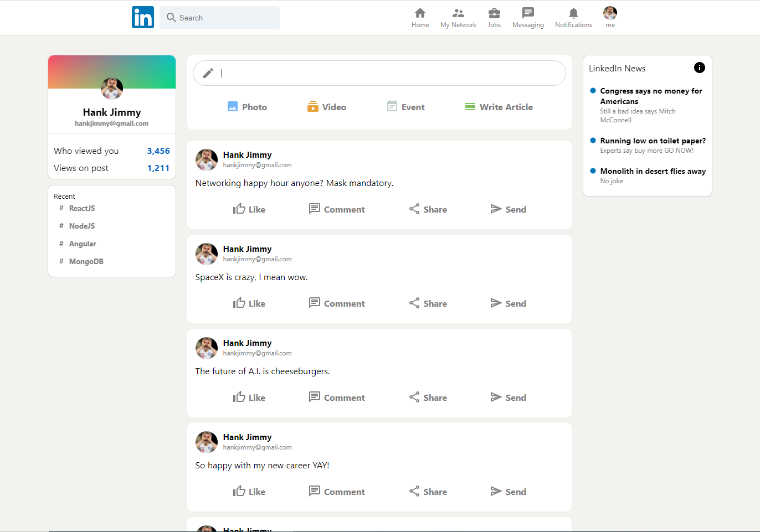The height and width of the screenshot is (532, 760).
Task: Send the A.I. cheeseburgers post
Action: pos(508,397)
